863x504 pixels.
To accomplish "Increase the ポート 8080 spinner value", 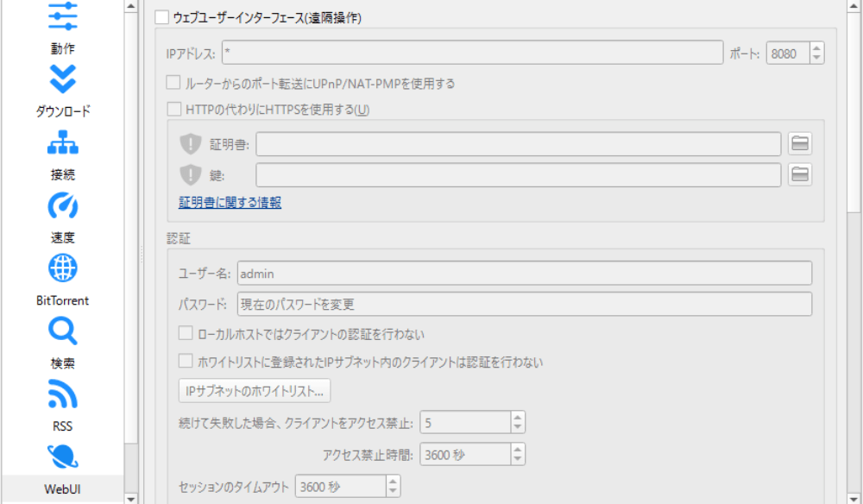I will [x=816, y=48].
